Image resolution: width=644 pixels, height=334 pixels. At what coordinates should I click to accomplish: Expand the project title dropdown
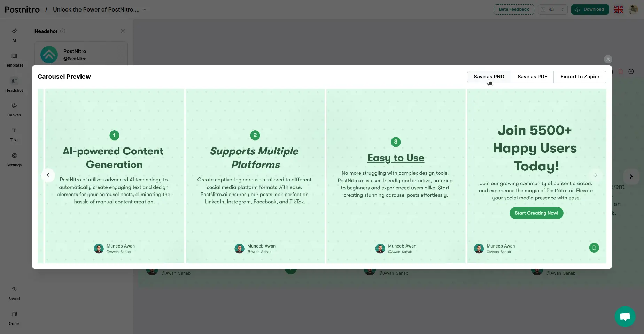145,9
